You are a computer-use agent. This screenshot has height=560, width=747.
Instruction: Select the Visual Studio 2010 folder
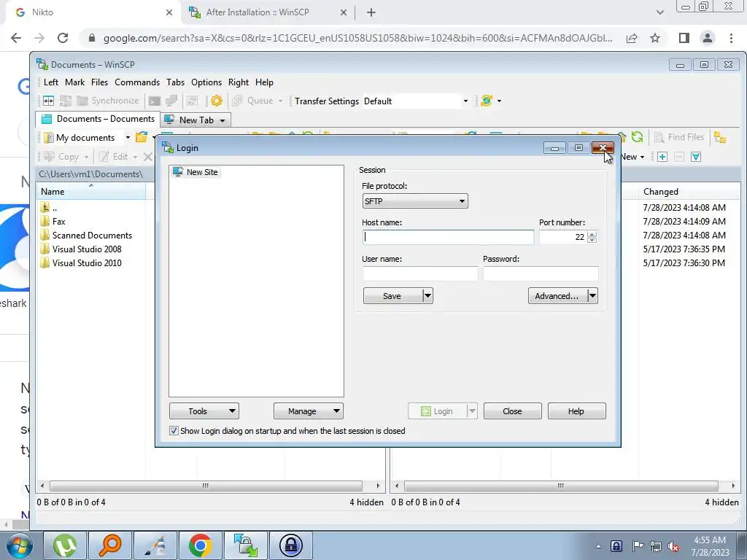(81, 262)
